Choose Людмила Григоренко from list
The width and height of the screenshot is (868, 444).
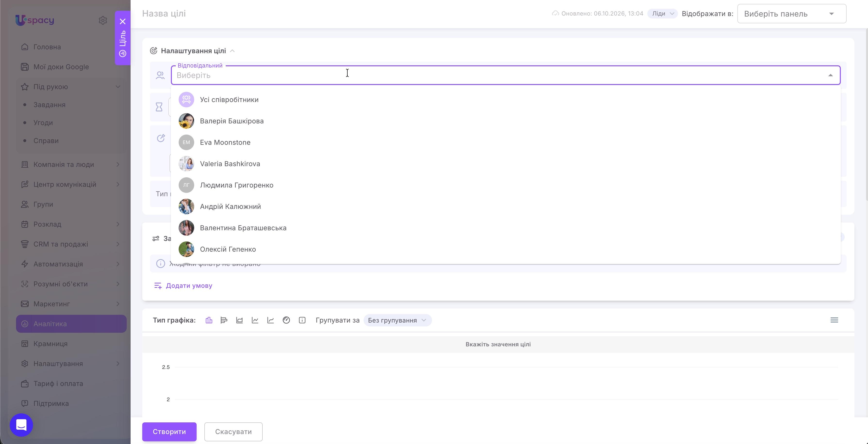click(x=505, y=185)
